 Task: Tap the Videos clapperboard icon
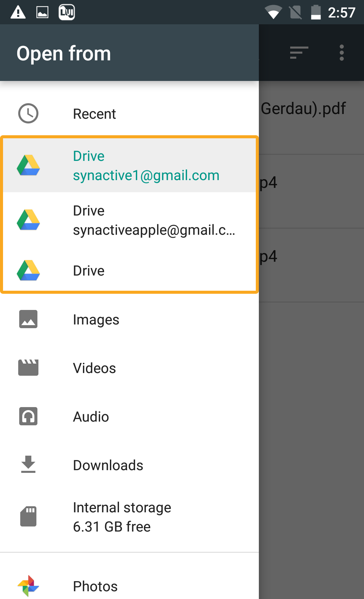28,368
